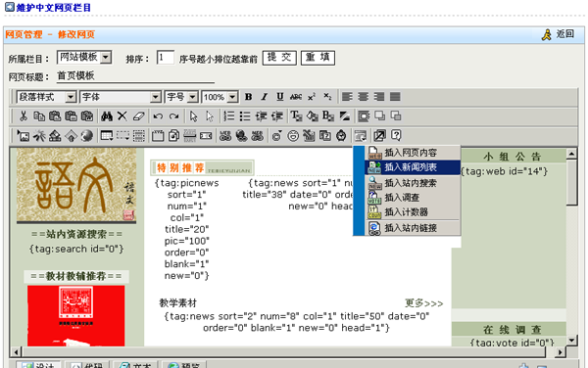Screen dimensions: 588x368
Task: Open the 段落样式 paragraph style dropdown
Action: (46, 97)
